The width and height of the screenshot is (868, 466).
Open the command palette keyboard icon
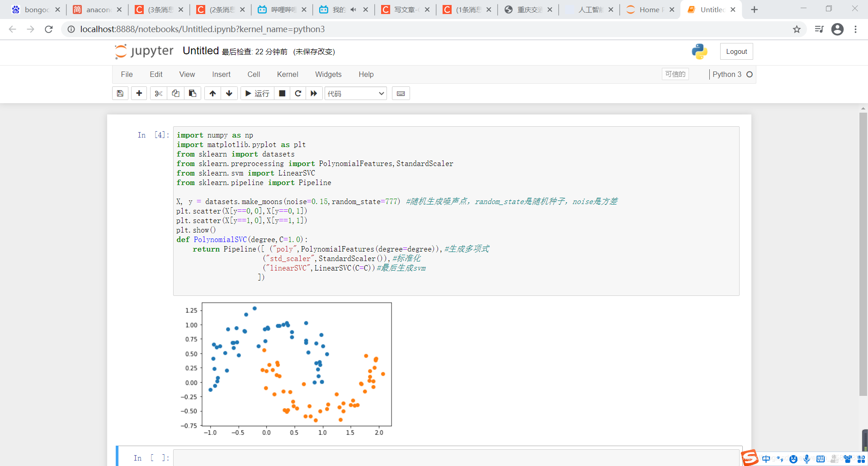point(401,93)
